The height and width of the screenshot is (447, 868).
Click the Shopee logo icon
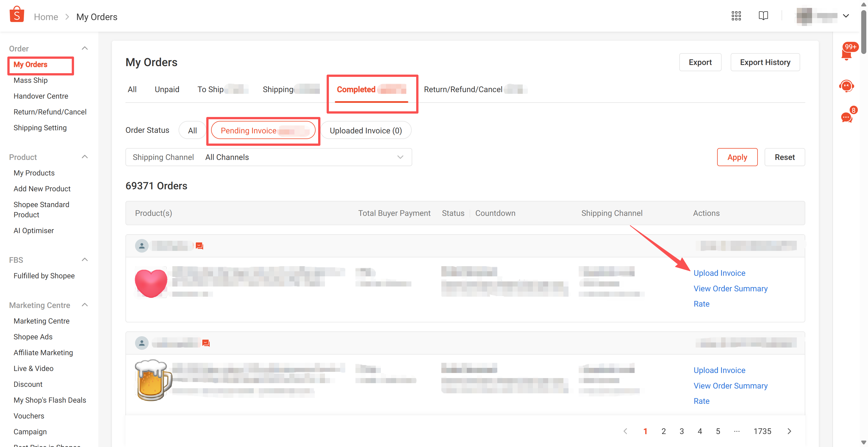pos(16,15)
